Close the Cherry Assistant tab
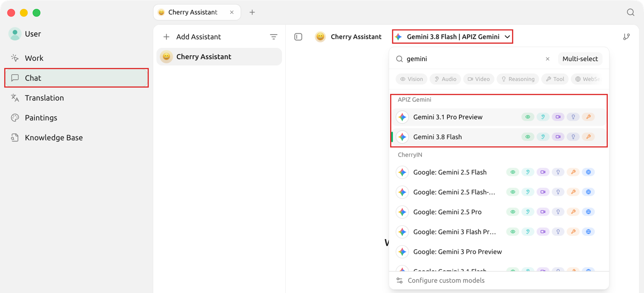This screenshot has height=293, width=644. [x=232, y=12]
